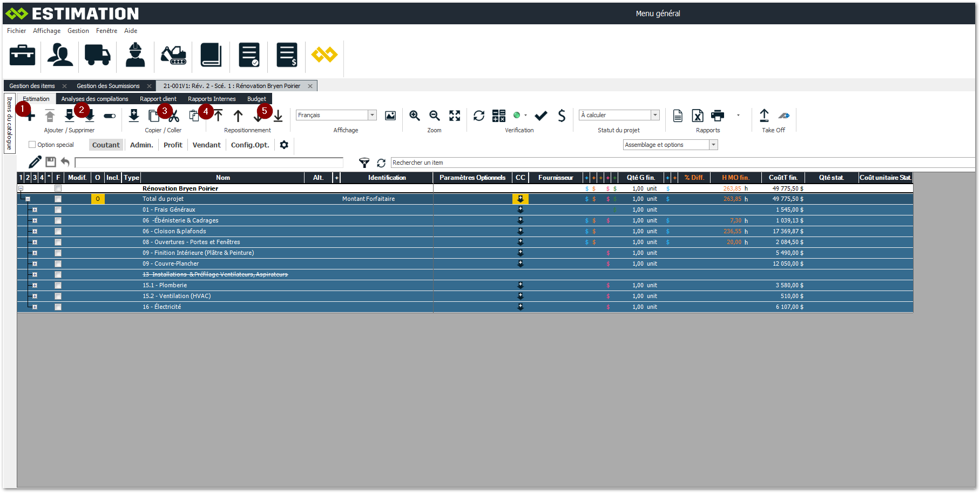This screenshot has height=493, width=980.
Task: Open the Gestion menu
Action: point(78,31)
